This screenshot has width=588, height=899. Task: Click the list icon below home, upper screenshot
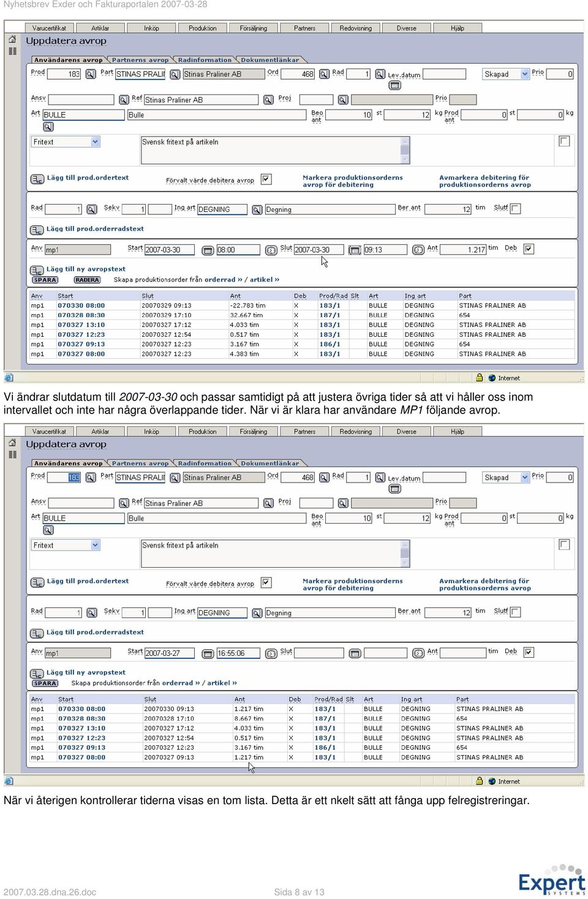[12, 51]
